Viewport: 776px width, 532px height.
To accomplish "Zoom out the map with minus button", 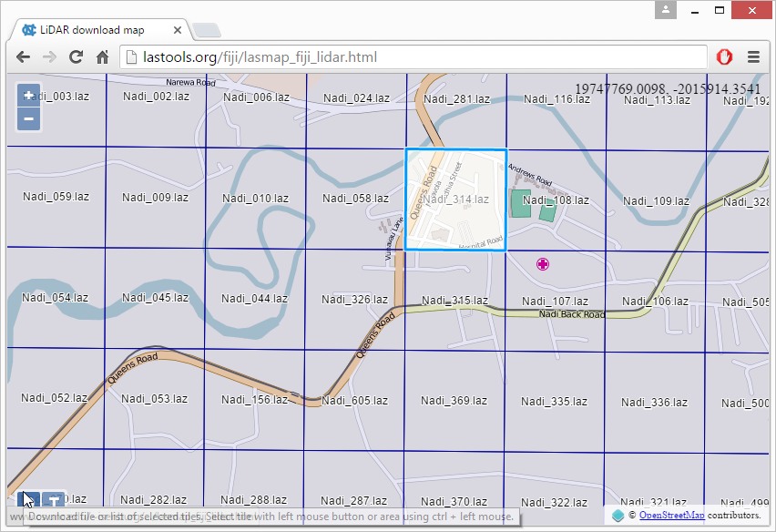I will (29, 118).
